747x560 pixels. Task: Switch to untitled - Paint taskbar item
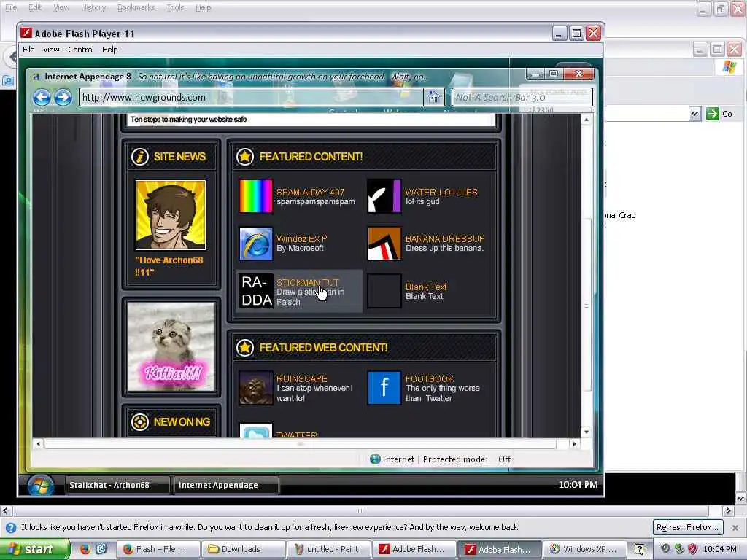328,549
